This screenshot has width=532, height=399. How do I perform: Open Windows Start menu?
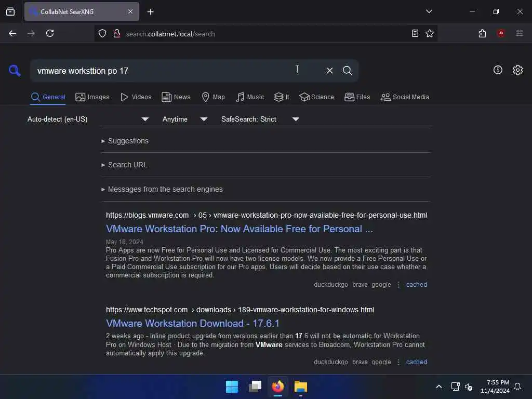pos(232,387)
